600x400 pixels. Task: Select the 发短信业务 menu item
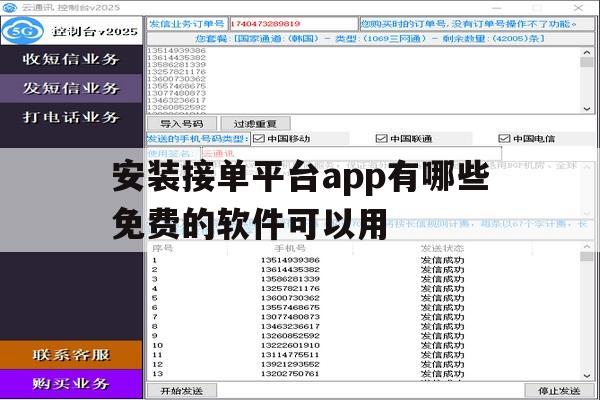point(71,88)
